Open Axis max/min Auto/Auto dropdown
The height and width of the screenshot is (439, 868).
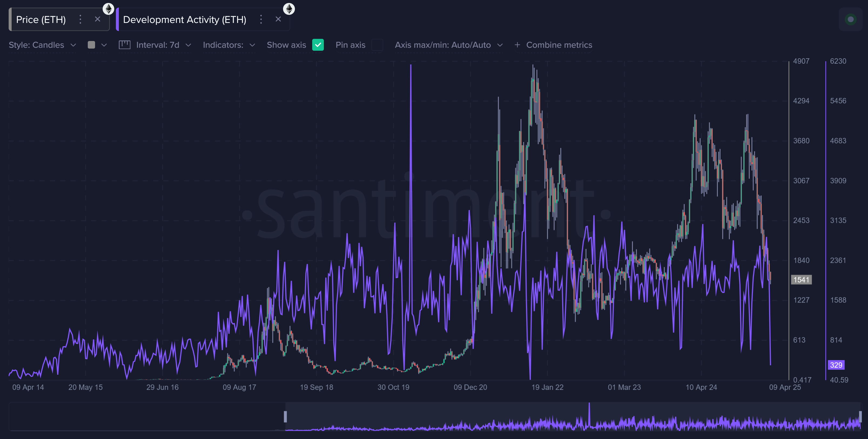coord(449,45)
